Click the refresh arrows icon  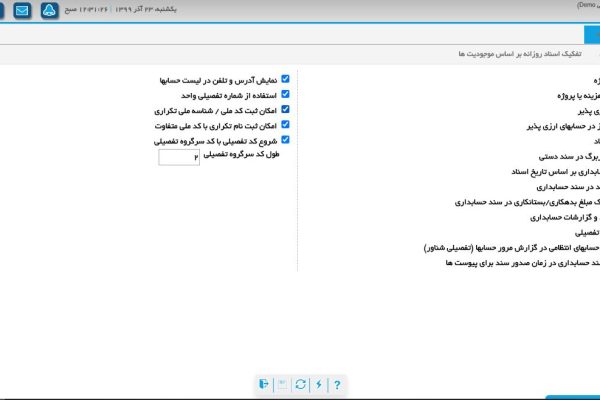tap(301, 384)
